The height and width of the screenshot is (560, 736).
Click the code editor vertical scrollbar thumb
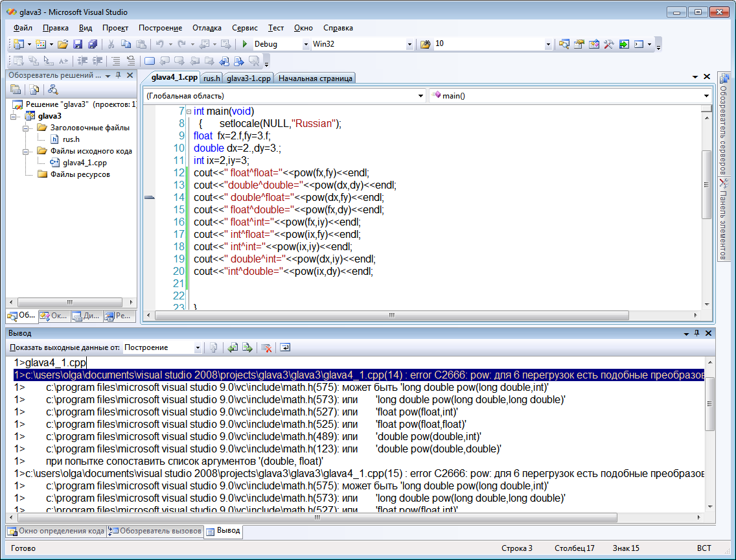coord(706,185)
